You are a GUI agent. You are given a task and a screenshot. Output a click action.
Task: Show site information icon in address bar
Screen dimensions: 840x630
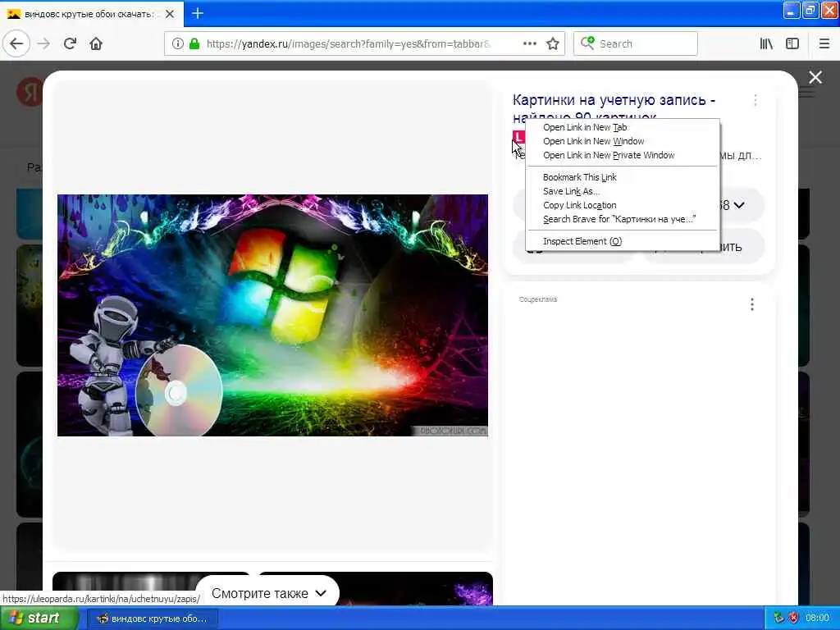[178, 43]
